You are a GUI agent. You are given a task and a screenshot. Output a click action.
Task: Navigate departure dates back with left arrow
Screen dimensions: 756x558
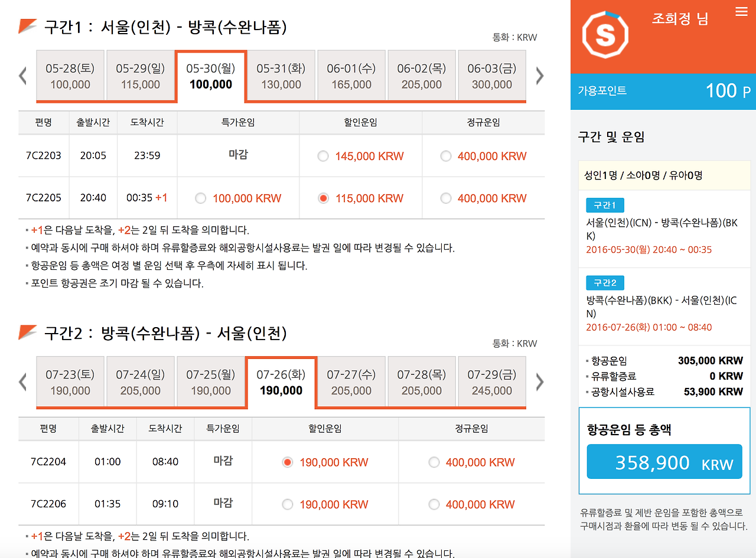click(22, 76)
